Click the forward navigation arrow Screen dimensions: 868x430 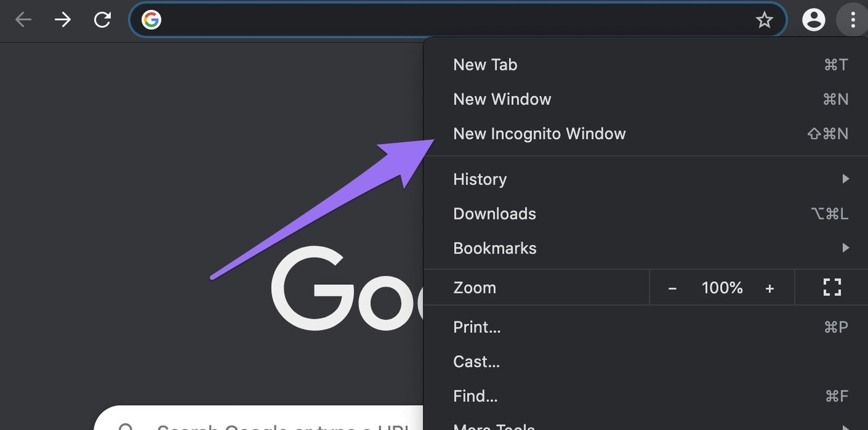(62, 21)
